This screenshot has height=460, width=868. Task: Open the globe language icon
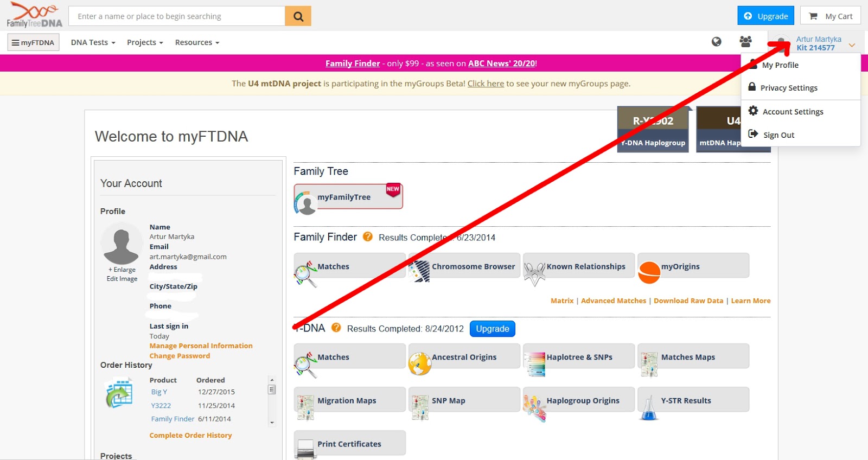717,42
